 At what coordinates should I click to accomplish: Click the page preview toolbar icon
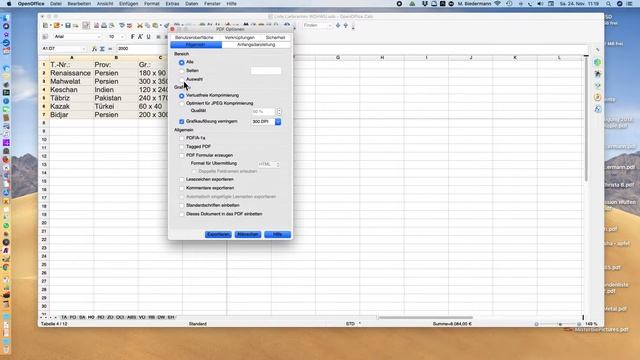coord(111,25)
